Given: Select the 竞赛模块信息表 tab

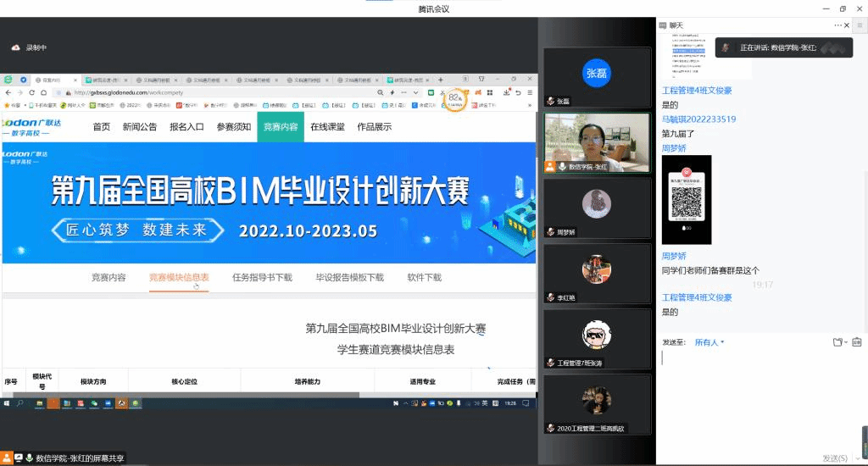Looking at the screenshot, I should click(179, 277).
